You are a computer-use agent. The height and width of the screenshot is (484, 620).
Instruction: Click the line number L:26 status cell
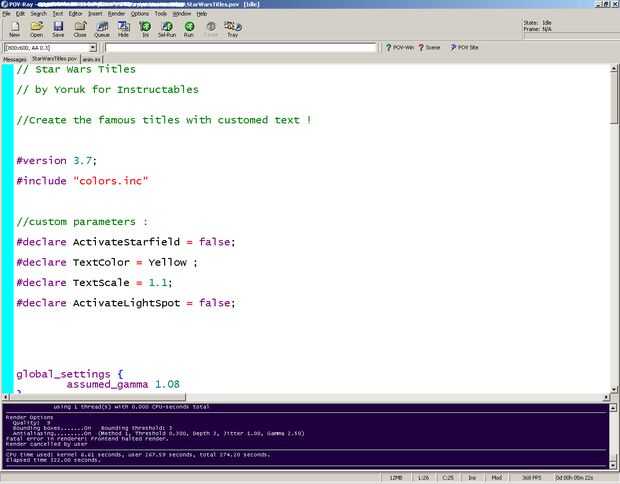423,478
